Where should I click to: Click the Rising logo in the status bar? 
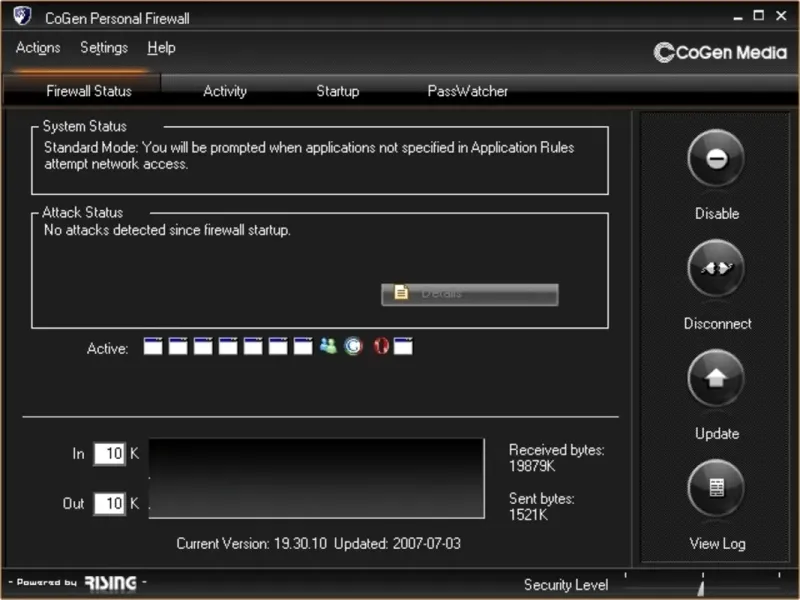pos(110,583)
